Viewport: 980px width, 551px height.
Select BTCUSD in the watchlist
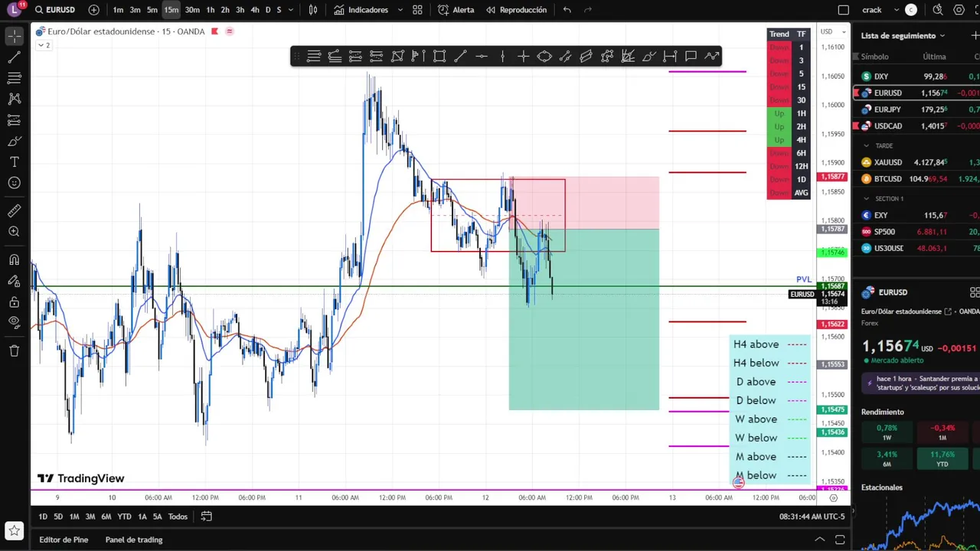point(917,178)
